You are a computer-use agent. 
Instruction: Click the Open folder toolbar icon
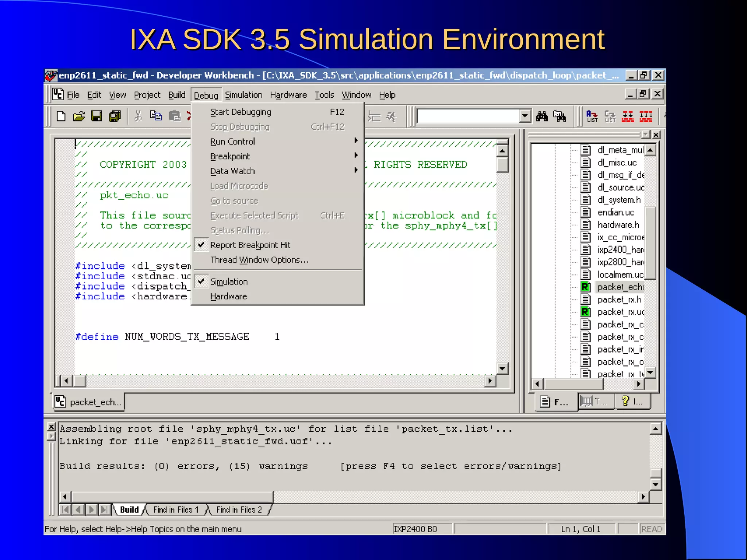(x=79, y=116)
